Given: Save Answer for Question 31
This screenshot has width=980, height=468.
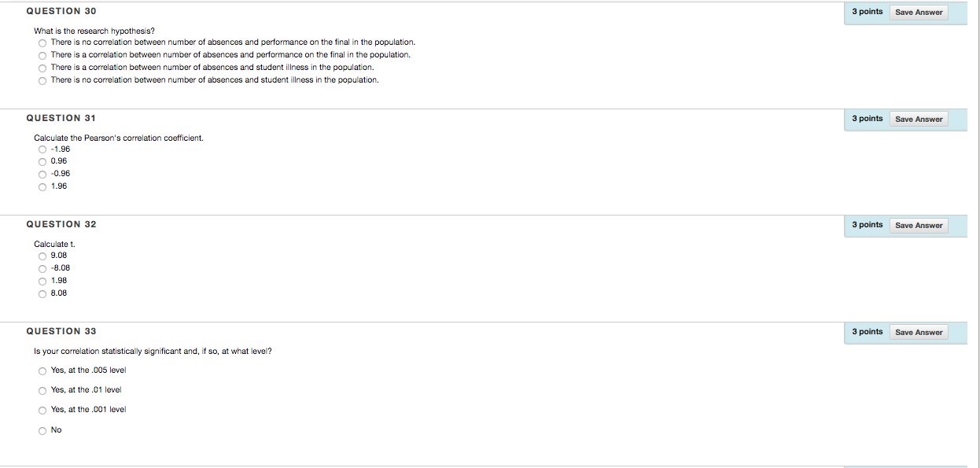Looking at the screenshot, I should point(919,119).
